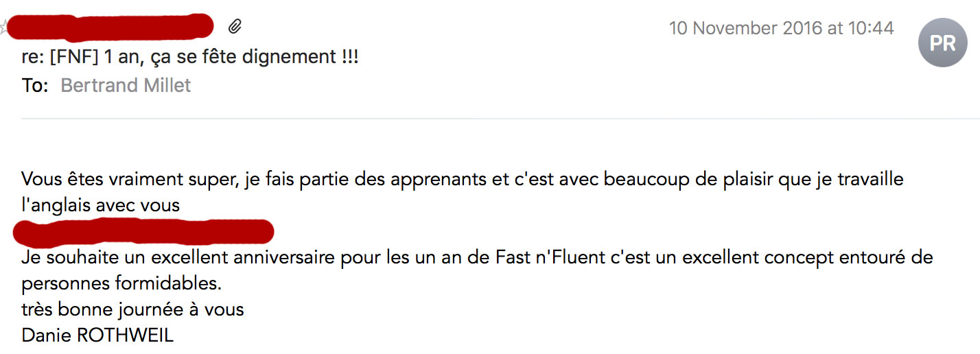Click the redacted red bar in message body

coord(143,232)
